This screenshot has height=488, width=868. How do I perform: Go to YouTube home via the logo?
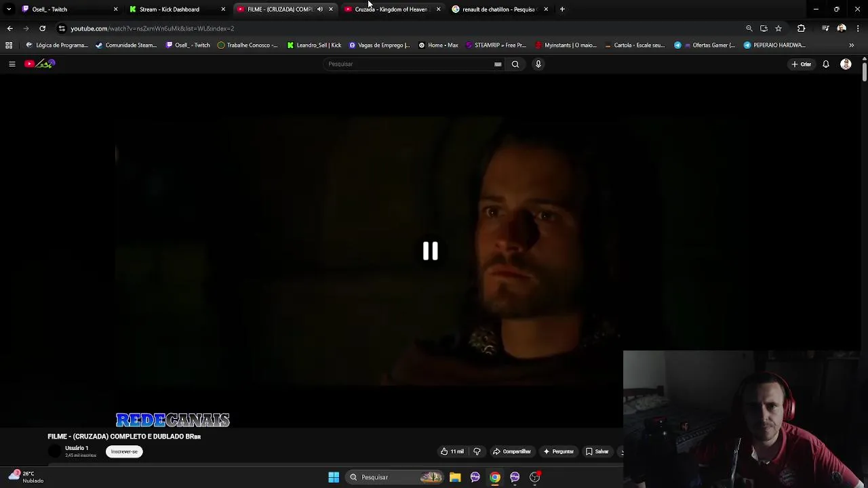[40, 64]
